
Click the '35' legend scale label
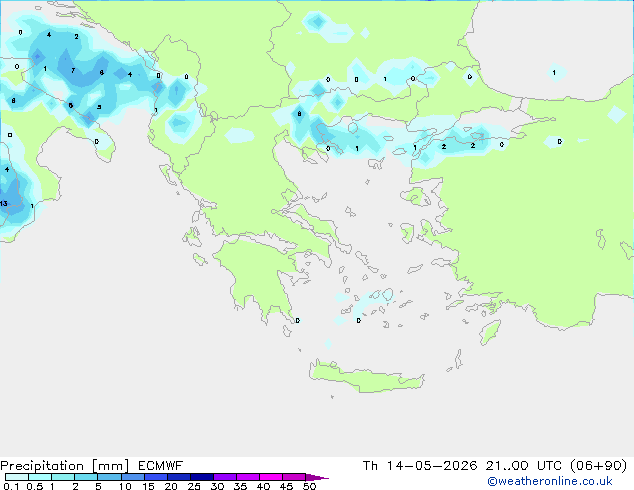coord(240,486)
